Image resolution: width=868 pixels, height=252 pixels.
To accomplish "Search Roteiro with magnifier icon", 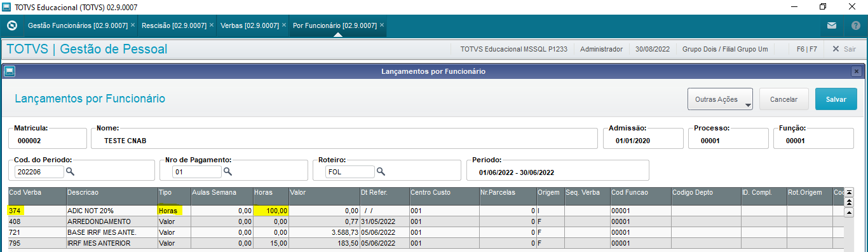I will pyautogui.click(x=381, y=172).
